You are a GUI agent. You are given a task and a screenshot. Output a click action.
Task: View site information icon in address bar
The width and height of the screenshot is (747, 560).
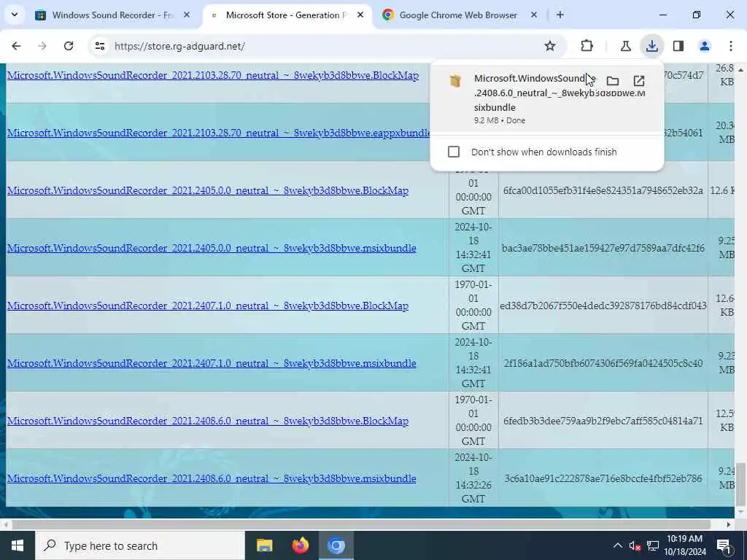99,46
